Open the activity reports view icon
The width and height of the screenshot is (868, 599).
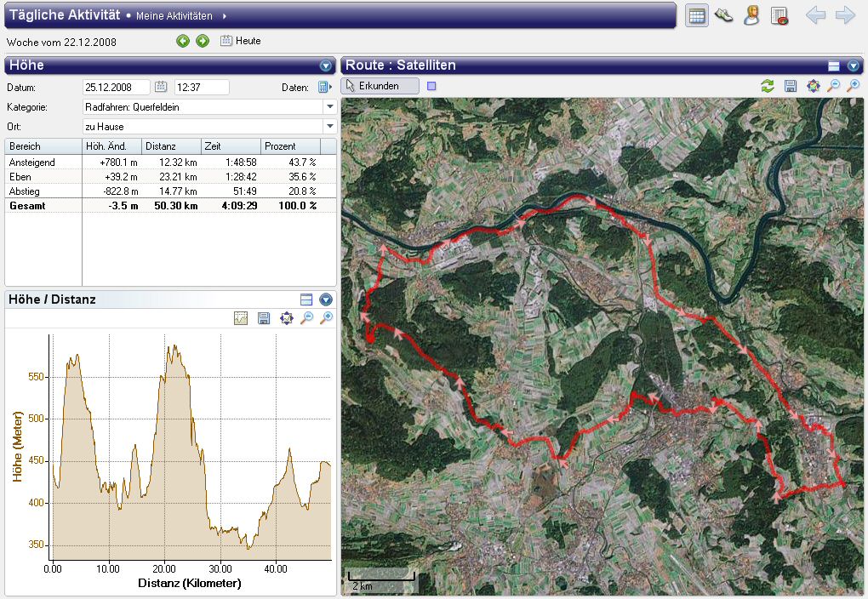pyautogui.click(x=779, y=15)
